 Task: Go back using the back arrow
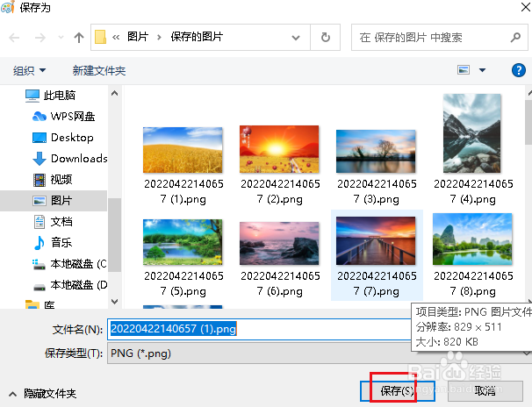tap(14, 37)
